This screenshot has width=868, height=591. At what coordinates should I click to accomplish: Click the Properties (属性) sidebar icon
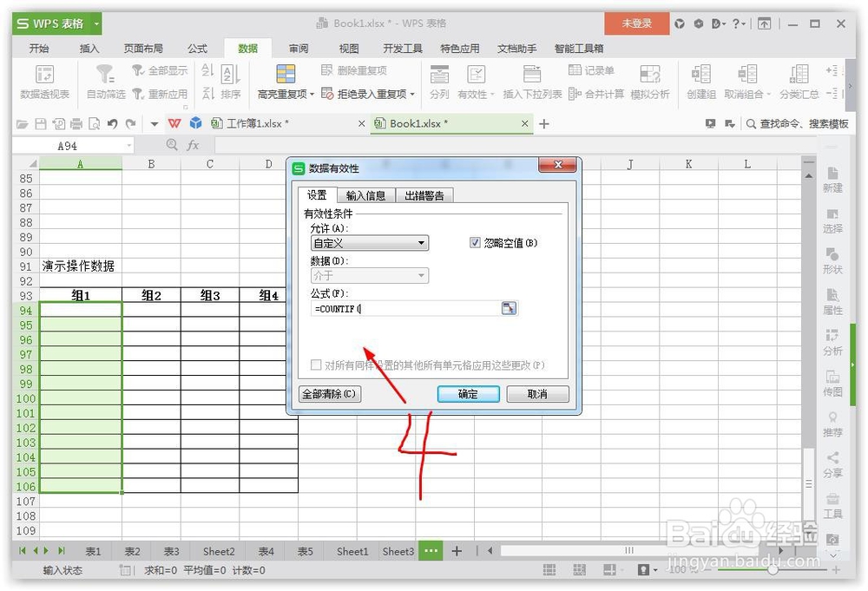click(832, 301)
